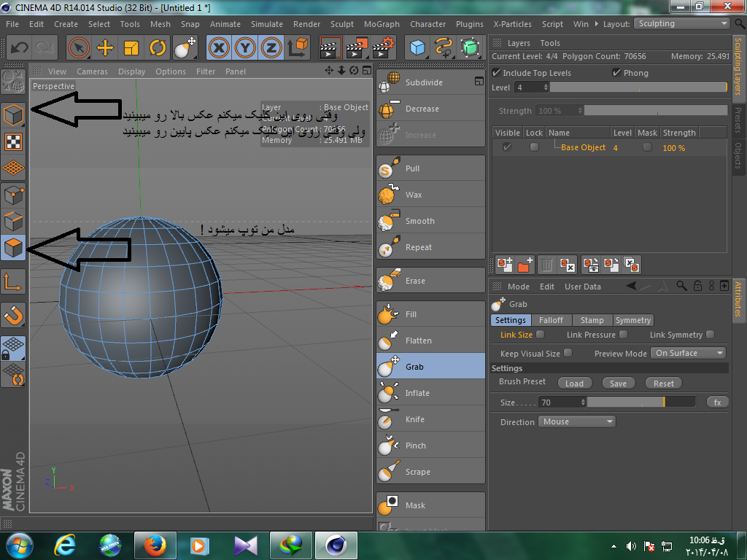This screenshot has height=560, width=747.
Task: Toggle Base Object layer lock checkbox
Action: 534,147
